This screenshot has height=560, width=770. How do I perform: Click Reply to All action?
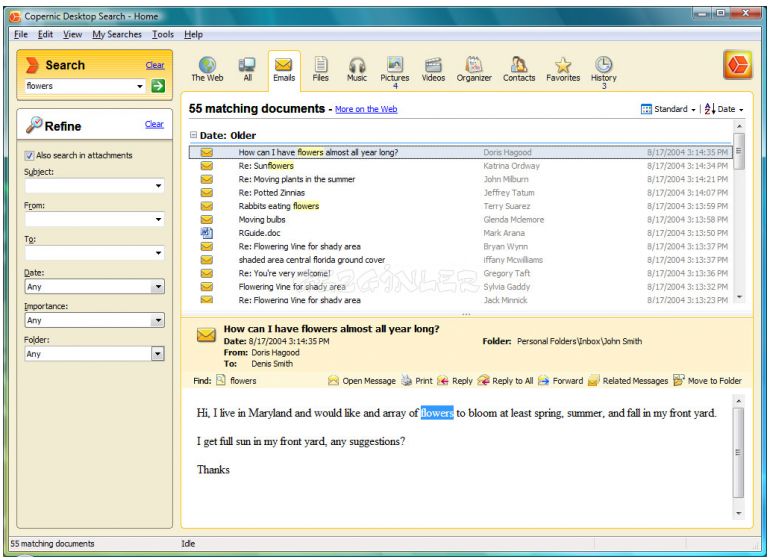pyautogui.click(x=505, y=381)
